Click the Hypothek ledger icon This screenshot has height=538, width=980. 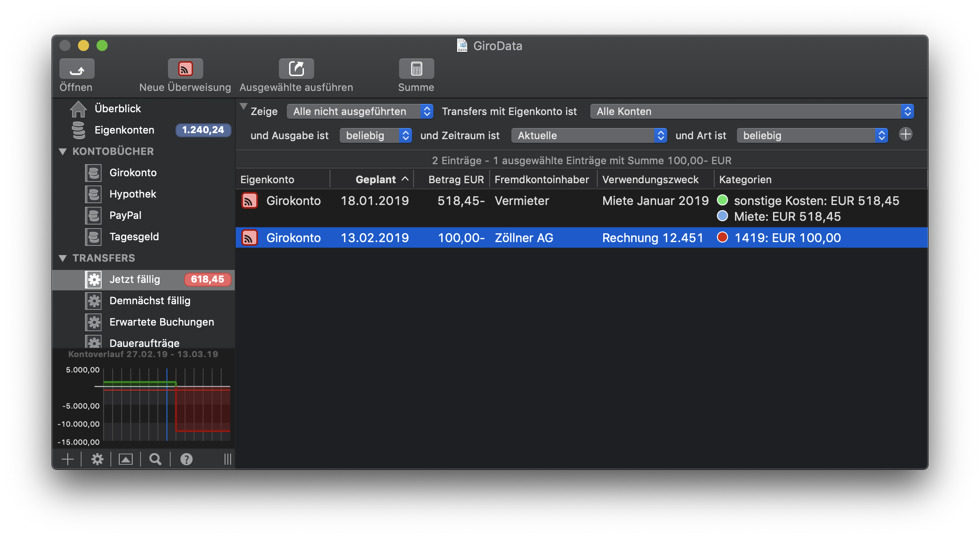click(x=93, y=194)
